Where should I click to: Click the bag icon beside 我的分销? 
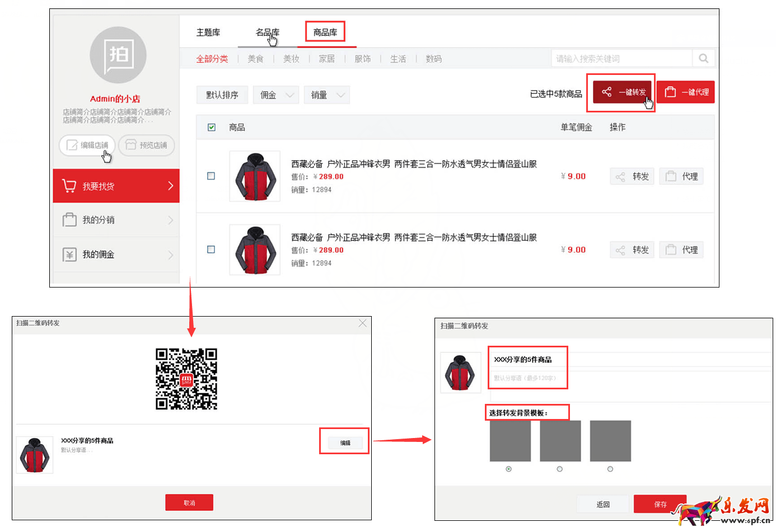point(69,220)
